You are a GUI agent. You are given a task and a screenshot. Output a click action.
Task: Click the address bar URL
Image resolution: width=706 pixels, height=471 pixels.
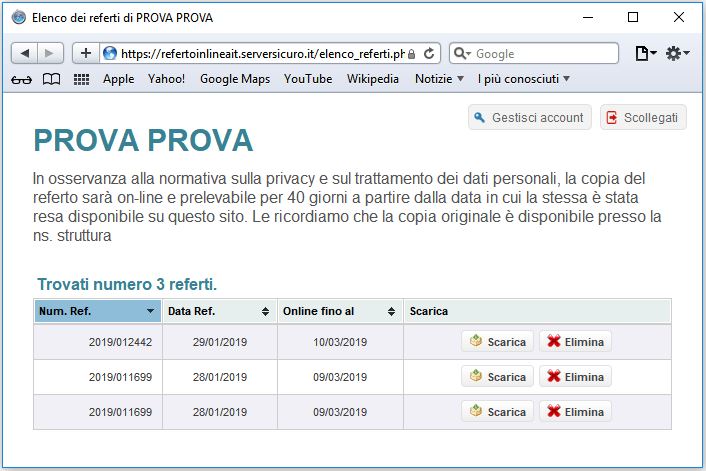[262, 54]
